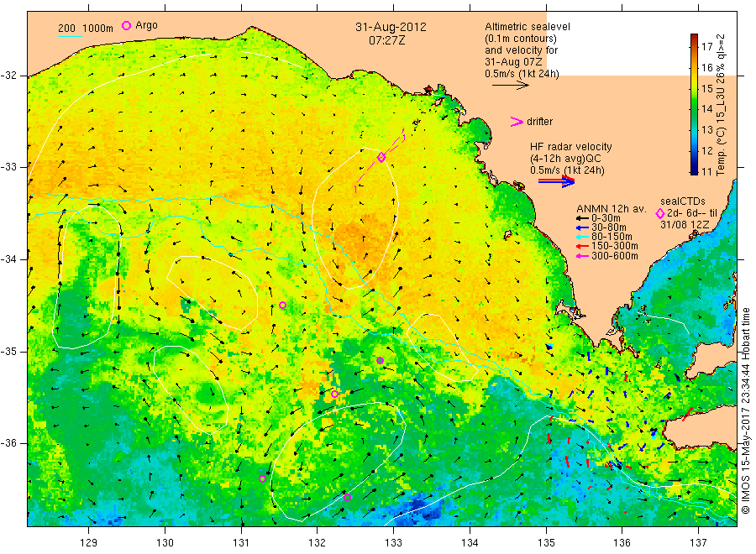Click the sealCTD diamond marker near 133E 33S
The width and height of the screenshot is (756, 554).
[x=381, y=158]
